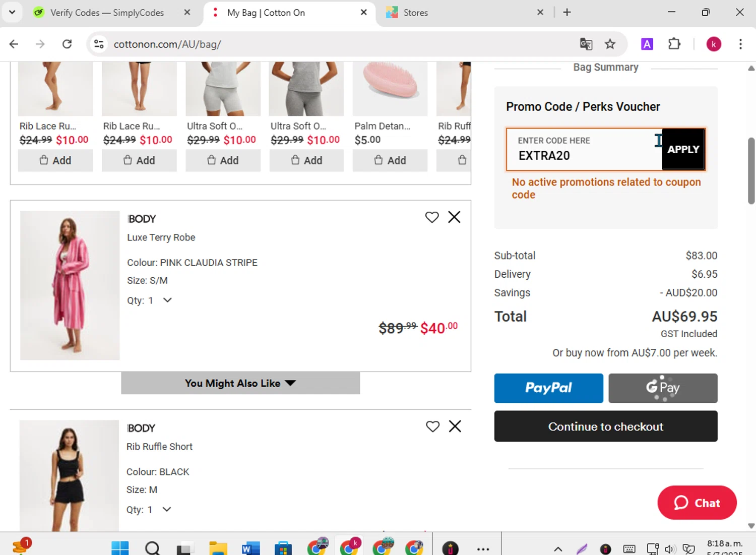Open volume control in system tray
The width and height of the screenshot is (756, 555).
670,549
